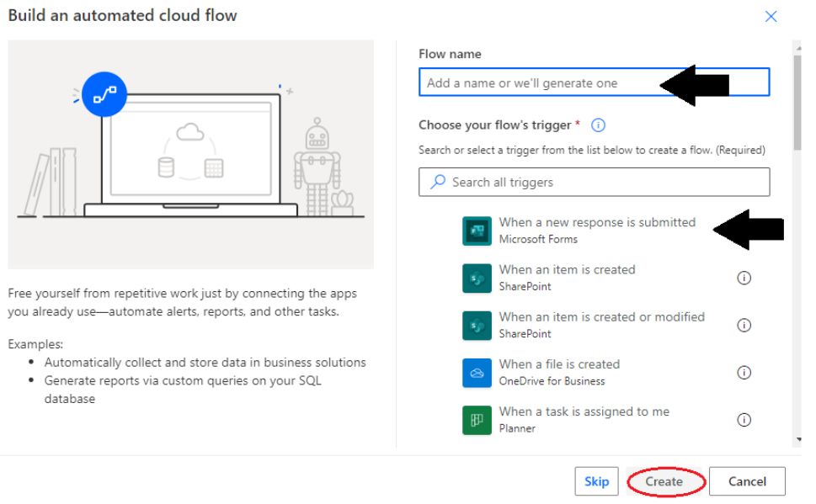Open info for 'When an item is created or modified'
The width and height of the screenshot is (816, 504).
pos(744,326)
